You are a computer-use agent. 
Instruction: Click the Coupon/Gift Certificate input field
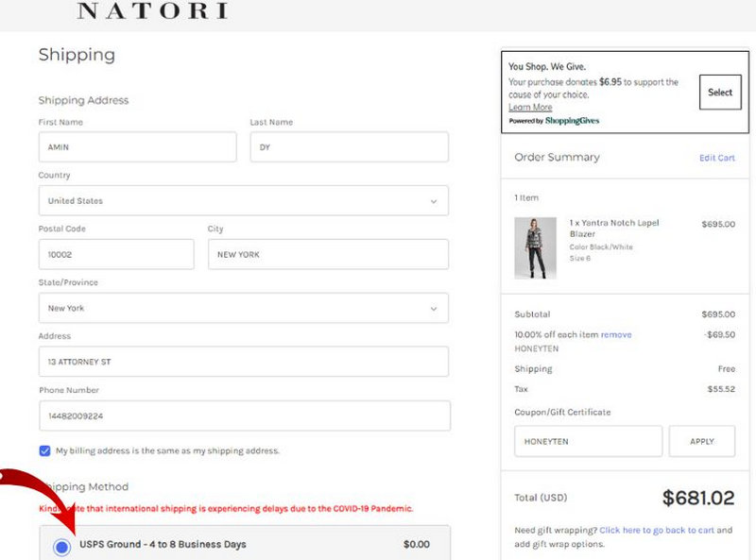(588, 441)
